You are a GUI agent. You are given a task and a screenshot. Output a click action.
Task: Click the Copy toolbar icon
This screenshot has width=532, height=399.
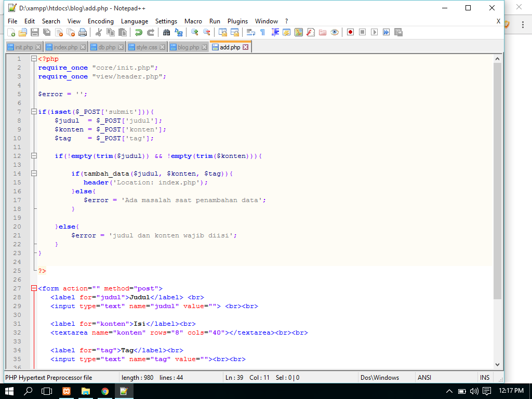click(x=111, y=32)
